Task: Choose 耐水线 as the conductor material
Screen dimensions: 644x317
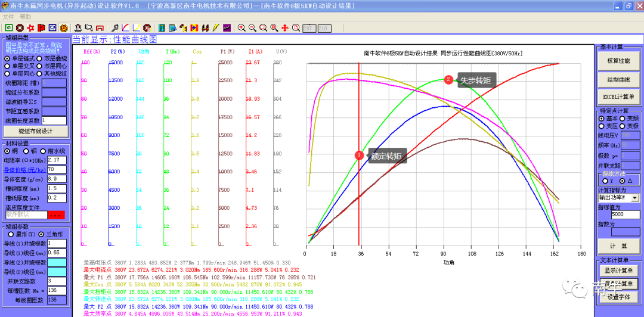Action: coord(52,151)
